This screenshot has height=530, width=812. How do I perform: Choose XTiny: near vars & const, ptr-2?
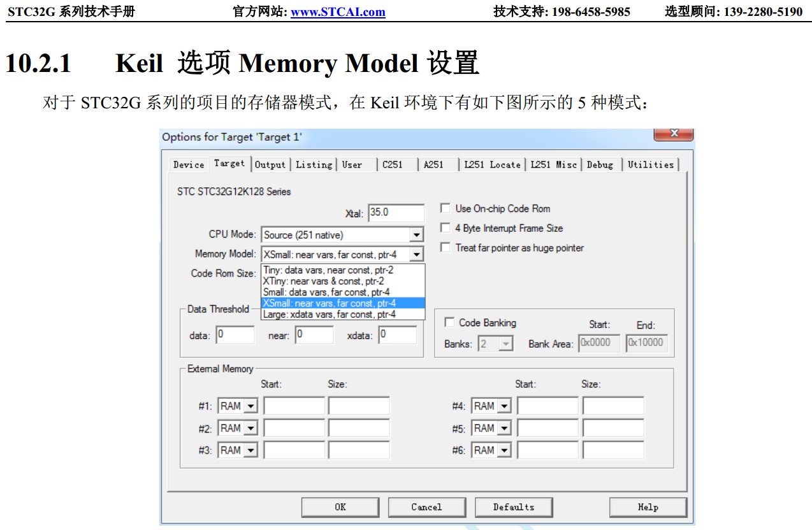(x=343, y=281)
